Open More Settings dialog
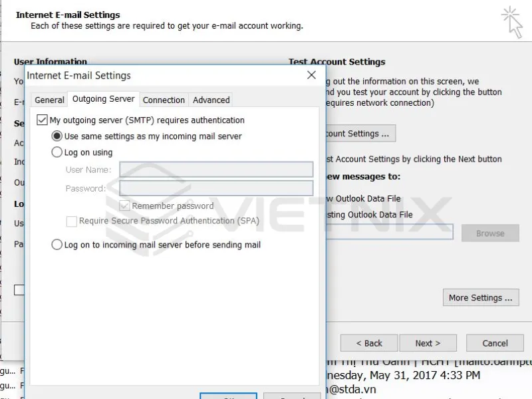The height and width of the screenshot is (399, 532). [x=481, y=297]
